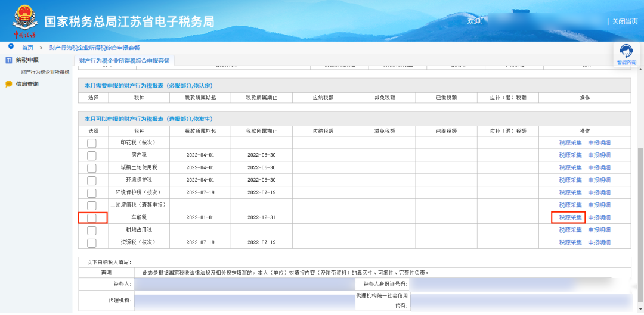The width and height of the screenshot is (644, 315).
Task: Open the 信息查询 sidebar menu
Action: click(x=27, y=84)
